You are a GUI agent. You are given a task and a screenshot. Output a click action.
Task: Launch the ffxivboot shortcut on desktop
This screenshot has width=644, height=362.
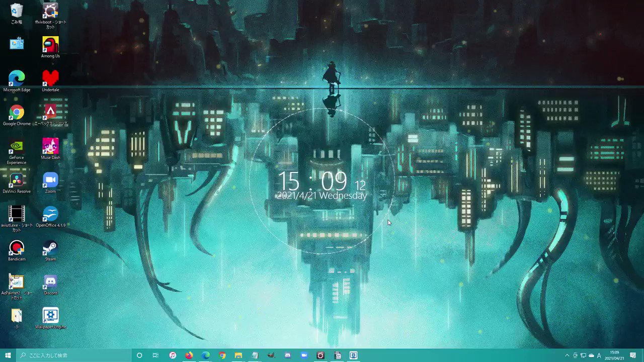click(50, 16)
